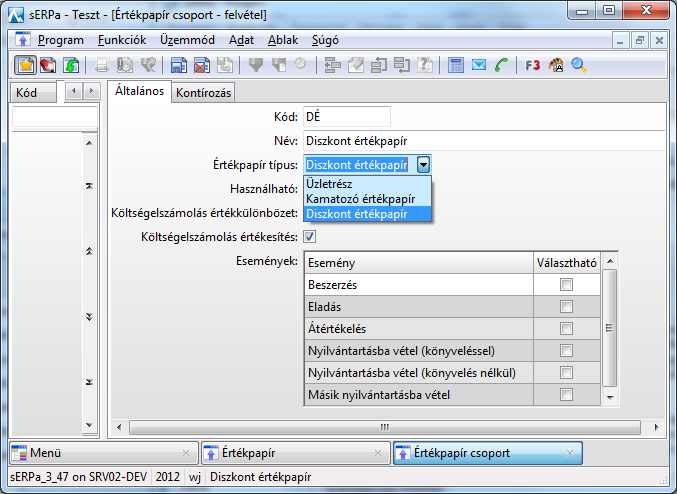The image size is (677, 494).
Task: Click the grayed question mark document icon
Action: click(x=425, y=65)
